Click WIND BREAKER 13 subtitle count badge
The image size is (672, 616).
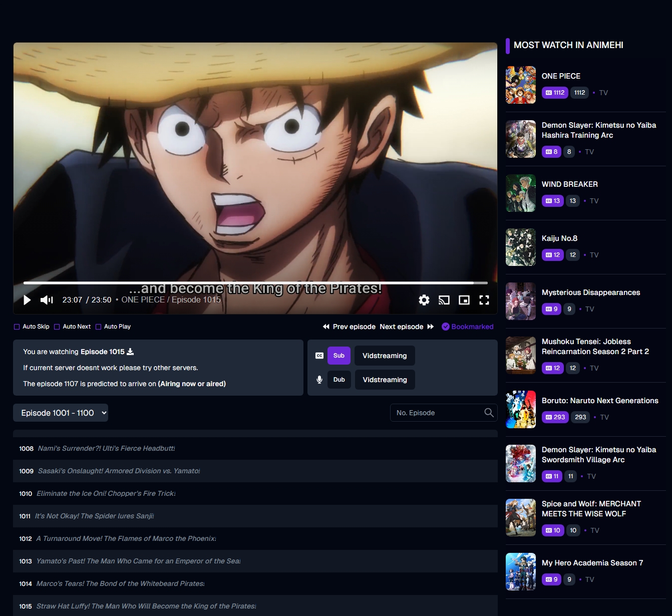tap(553, 201)
